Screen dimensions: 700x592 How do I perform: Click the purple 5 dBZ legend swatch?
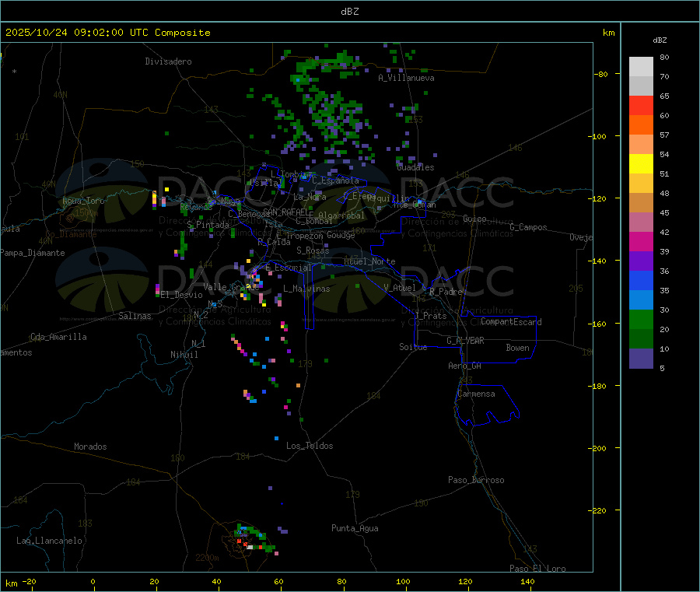(x=641, y=359)
